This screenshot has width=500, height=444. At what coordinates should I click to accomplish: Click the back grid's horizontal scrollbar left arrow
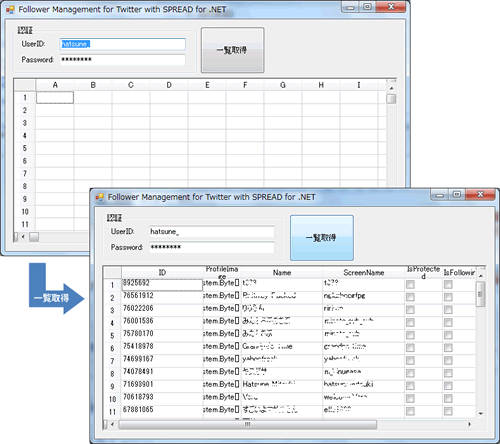[x=23, y=237]
